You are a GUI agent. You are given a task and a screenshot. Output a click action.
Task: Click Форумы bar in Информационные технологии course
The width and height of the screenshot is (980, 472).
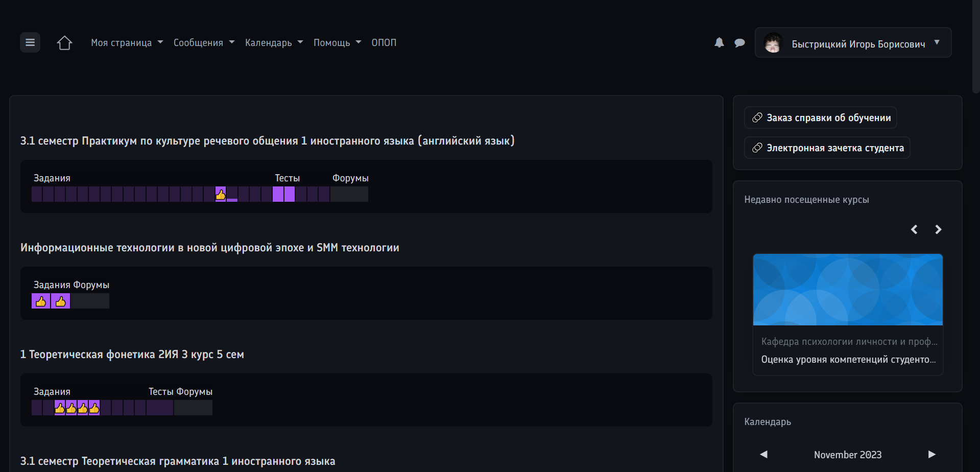pyautogui.click(x=90, y=301)
